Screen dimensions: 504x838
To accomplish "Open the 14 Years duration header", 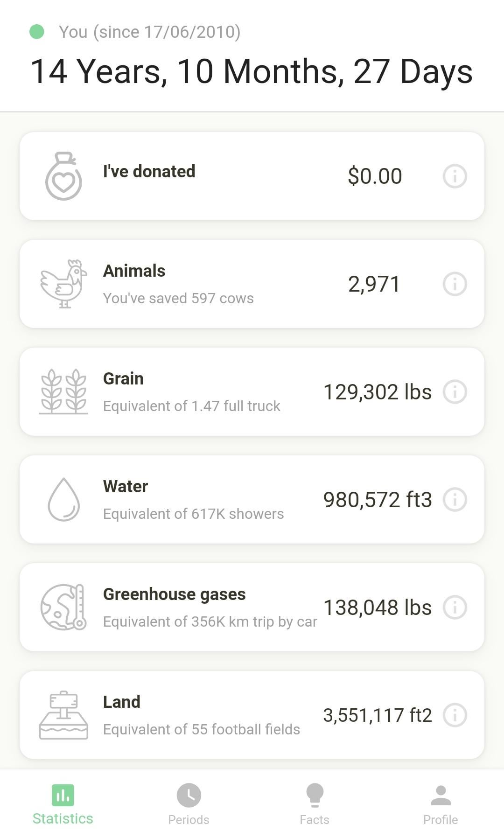I will 252,72.
